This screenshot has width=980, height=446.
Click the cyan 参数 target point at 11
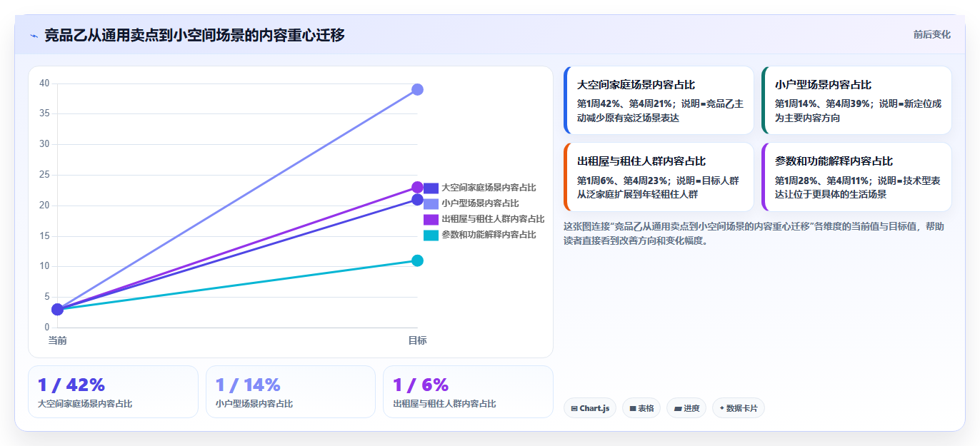coord(417,260)
